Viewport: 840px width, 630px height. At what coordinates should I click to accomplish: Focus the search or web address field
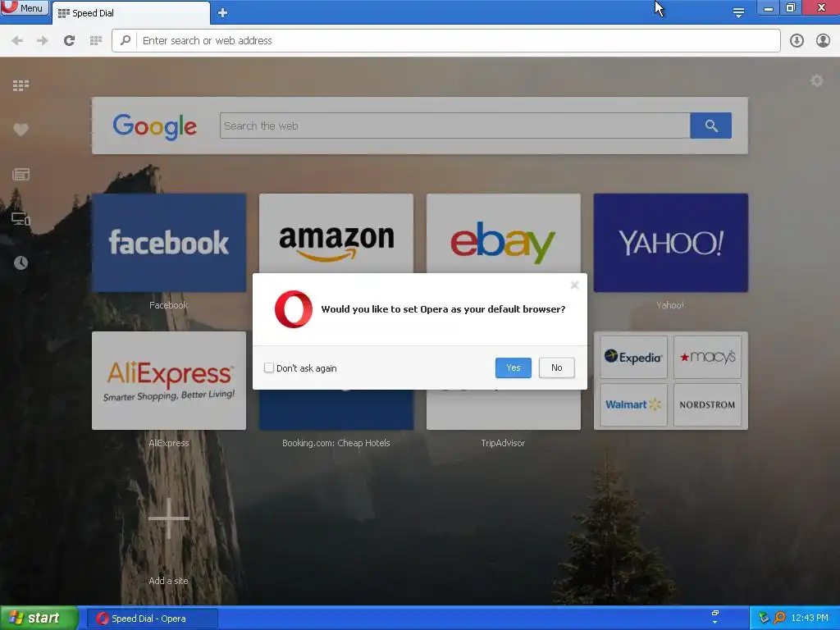[x=445, y=41]
